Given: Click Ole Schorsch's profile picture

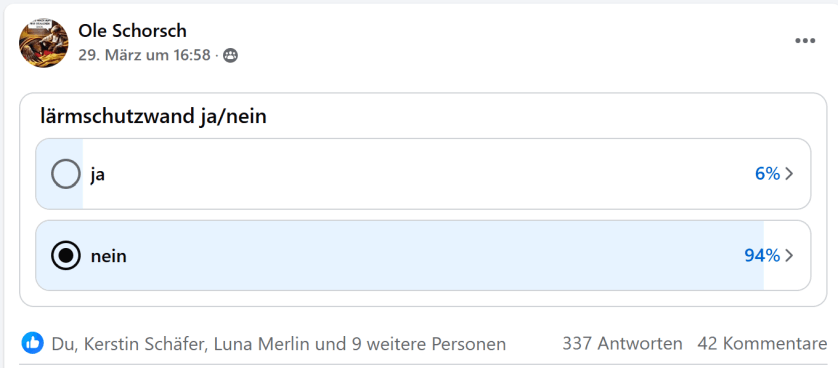Looking at the screenshot, I should [x=44, y=43].
